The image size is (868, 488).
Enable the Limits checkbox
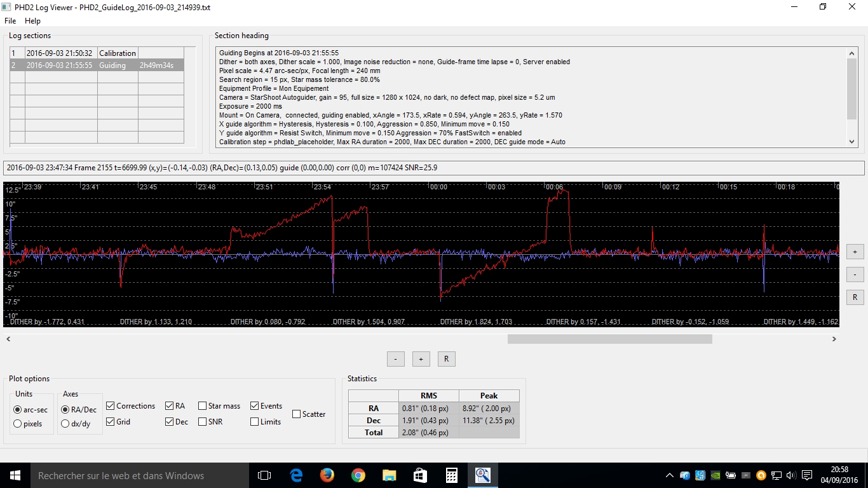255,422
